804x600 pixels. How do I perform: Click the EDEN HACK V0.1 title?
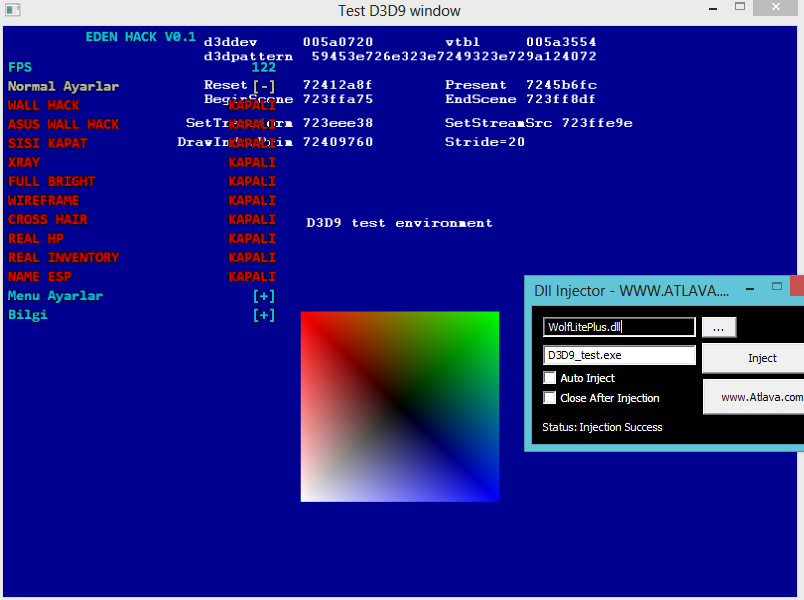(x=140, y=37)
